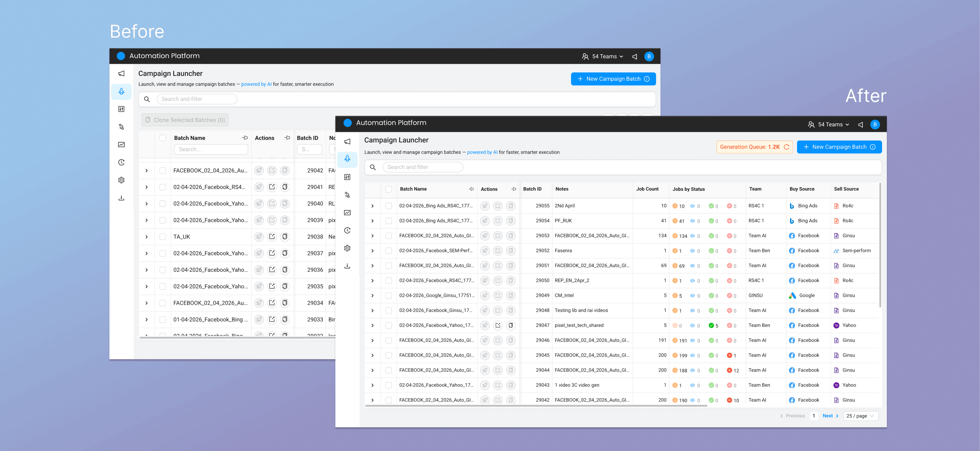Open the 25 / page dropdown
The image size is (980, 451).
(860, 416)
